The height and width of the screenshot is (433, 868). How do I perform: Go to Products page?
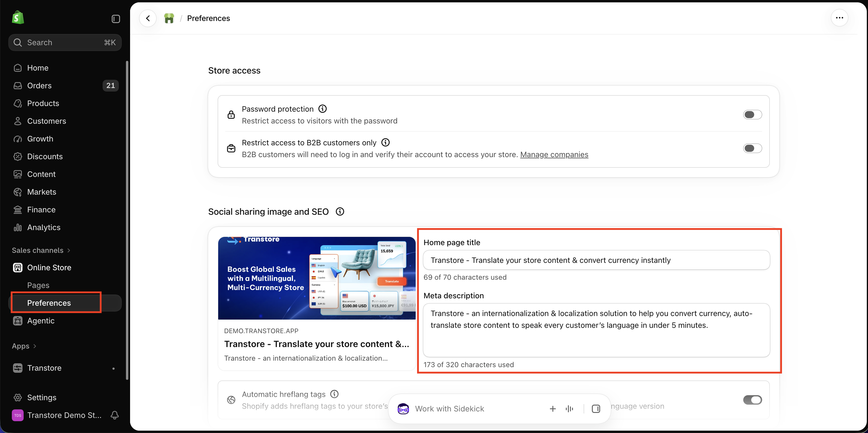click(x=65, y=103)
